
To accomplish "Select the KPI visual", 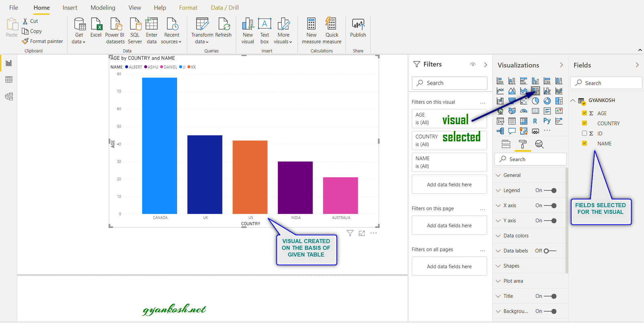I will point(559,111).
